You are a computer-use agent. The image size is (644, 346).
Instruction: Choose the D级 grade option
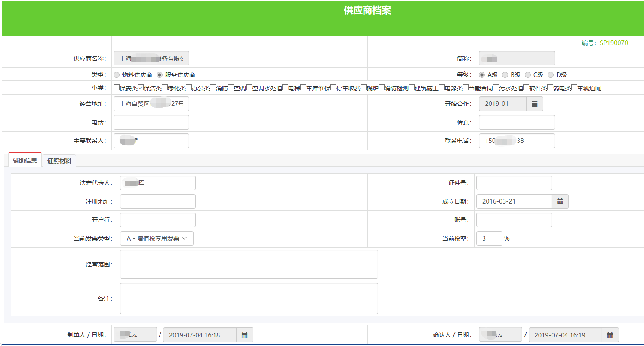pyautogui.click(x=551, y=75)
